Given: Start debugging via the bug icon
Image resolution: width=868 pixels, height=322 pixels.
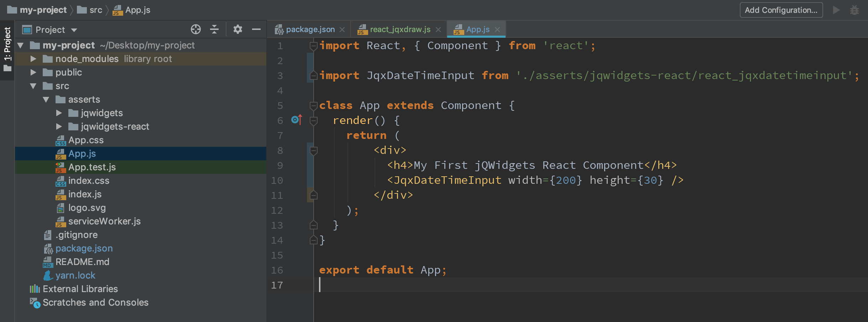Looking at the screenshot, I should point(855,10).
